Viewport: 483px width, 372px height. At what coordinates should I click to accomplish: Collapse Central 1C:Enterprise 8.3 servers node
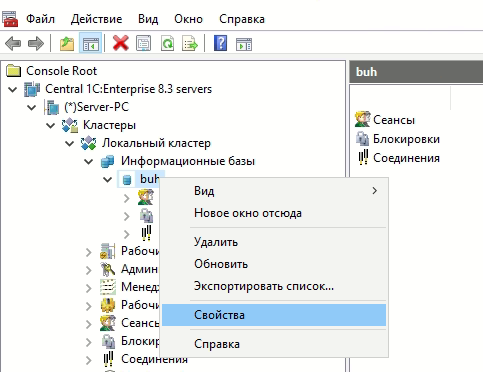13,89
